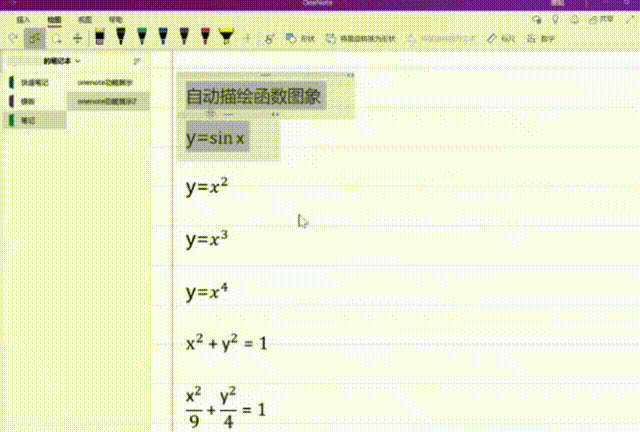
Task: Choose the yellow highlighter pen
Action: pyautogui.click(x=226, y=38)
